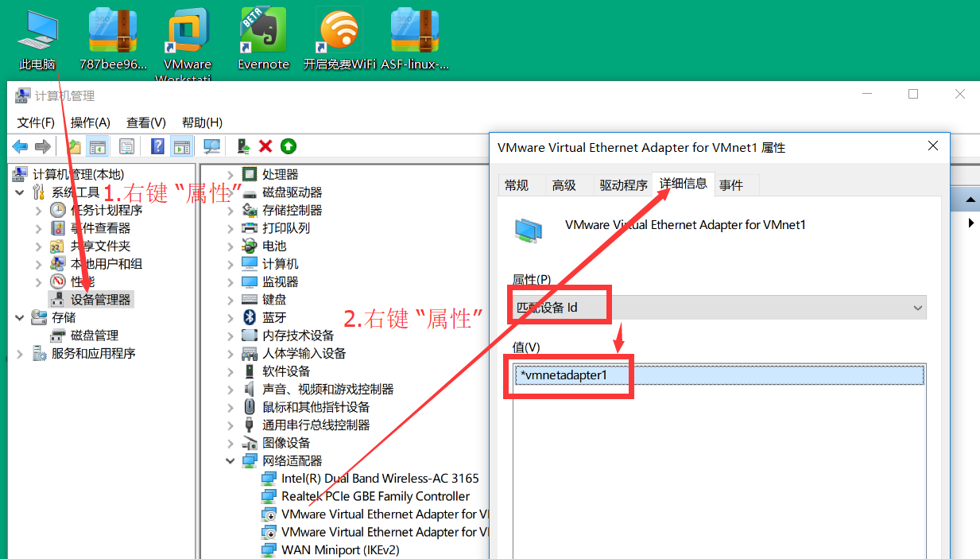Image resolution: width=980 pixels, height=559 pixels.
Task: Select Intel(R) Dual Band Wireless-AC 3165 adapter
Action: pyautogui.click(x=380, y=478)
